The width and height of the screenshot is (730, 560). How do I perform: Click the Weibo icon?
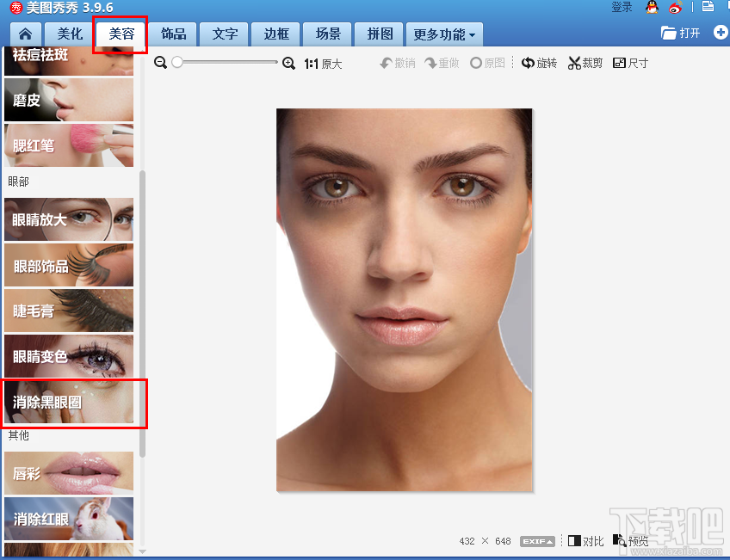676,7
